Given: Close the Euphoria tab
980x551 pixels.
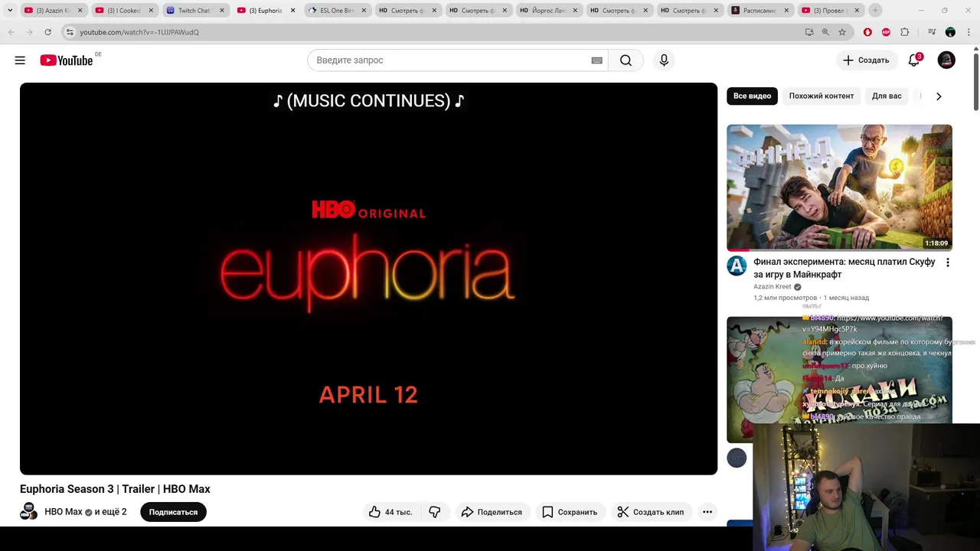Looking at the screenshot, I should (292, 11).
